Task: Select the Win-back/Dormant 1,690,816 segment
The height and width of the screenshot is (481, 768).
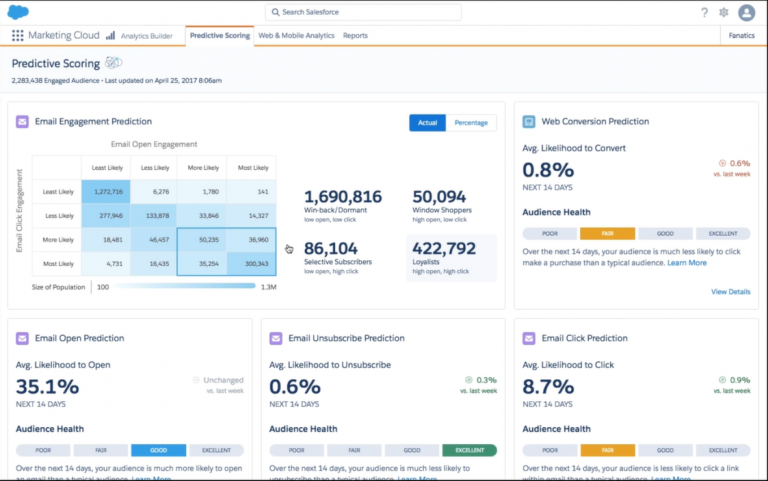Action: click(343, 205)
